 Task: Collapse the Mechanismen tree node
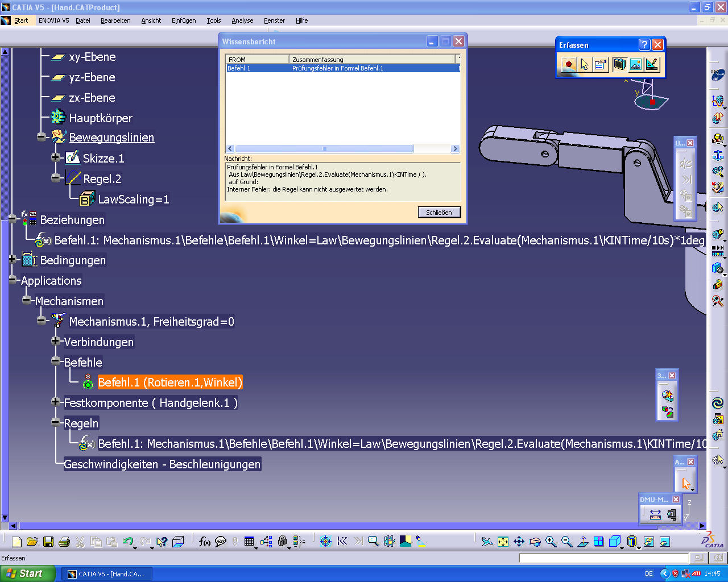pyautogui.click(x=27, y=300)
